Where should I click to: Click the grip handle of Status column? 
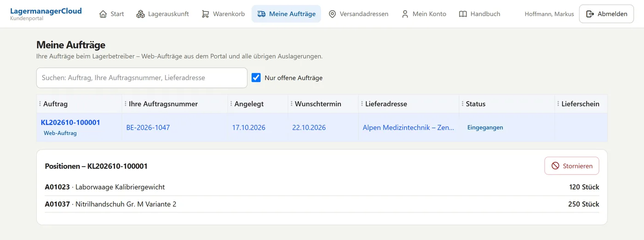[x=462, y=104]
